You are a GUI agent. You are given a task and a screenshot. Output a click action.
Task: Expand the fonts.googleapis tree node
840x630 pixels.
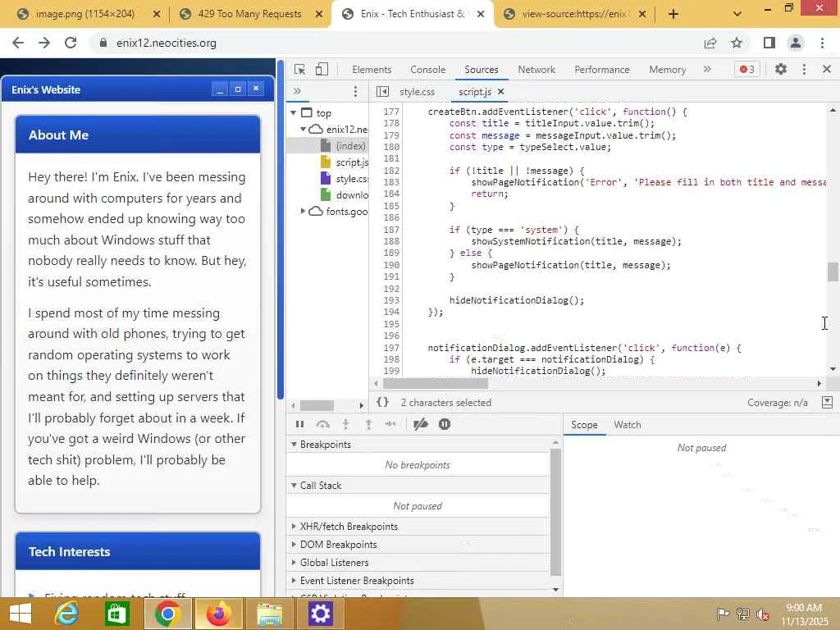click(304, 211)
